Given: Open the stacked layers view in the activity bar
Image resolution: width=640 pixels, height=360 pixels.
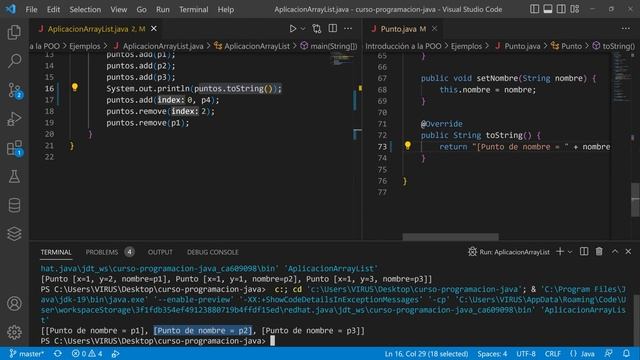Looking at the screenshot, I should [14, 234].
